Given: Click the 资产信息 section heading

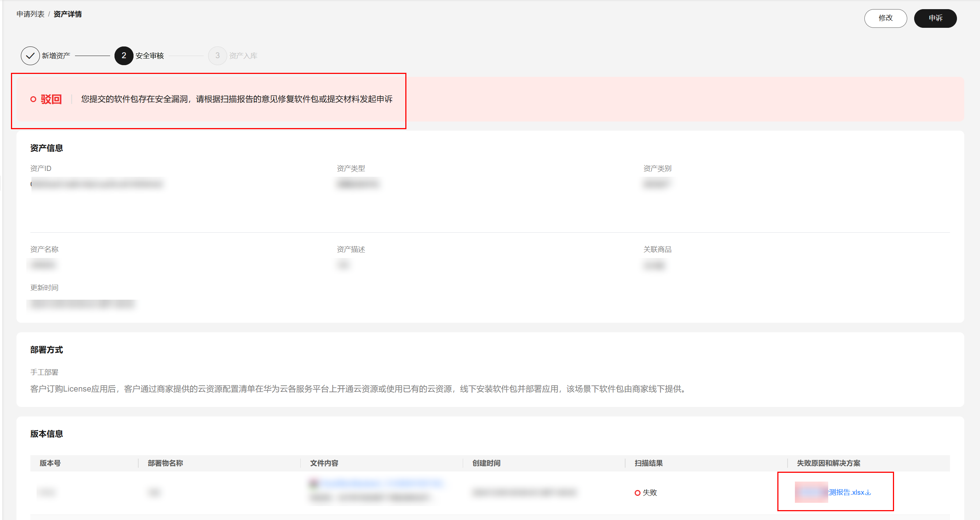Looking at the screenshot, I should point(47,148).
